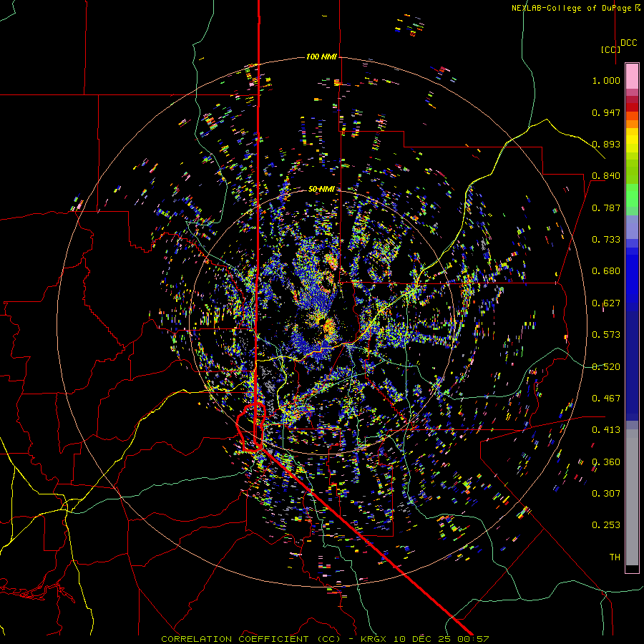Click the 1.000 color scale value
Viewport: 644px width, 644px height.
pos(606,80)
